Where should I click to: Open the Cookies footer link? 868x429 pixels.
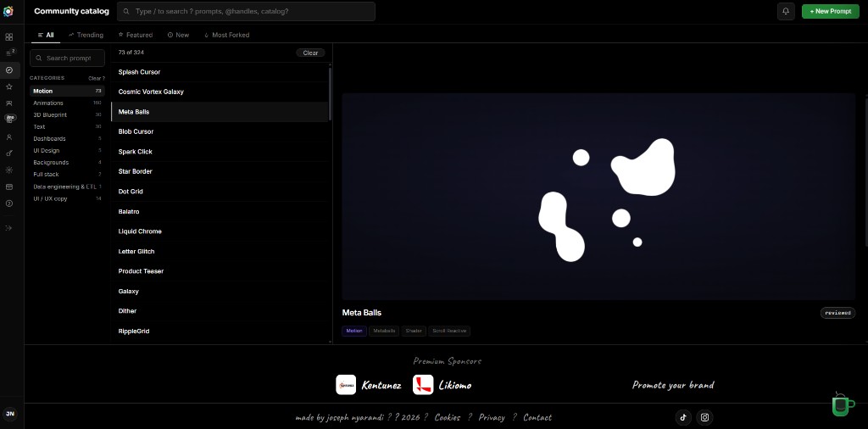[x=448, y=417]
